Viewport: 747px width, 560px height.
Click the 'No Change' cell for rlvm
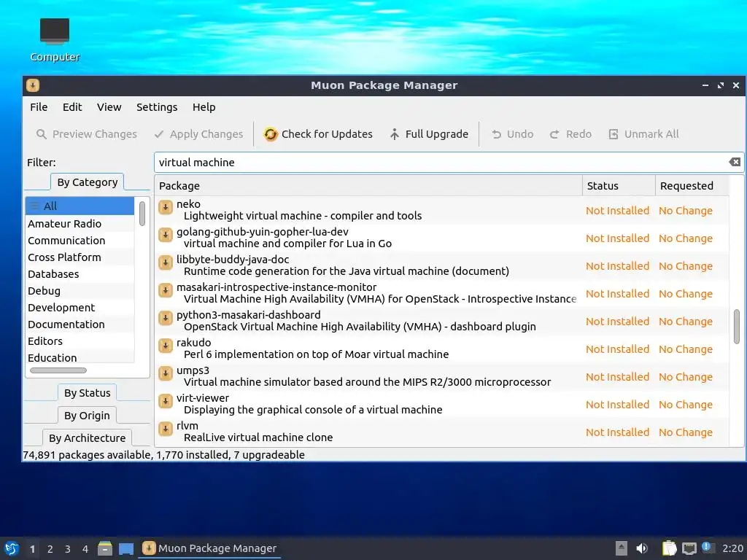(x=686, y=432)
